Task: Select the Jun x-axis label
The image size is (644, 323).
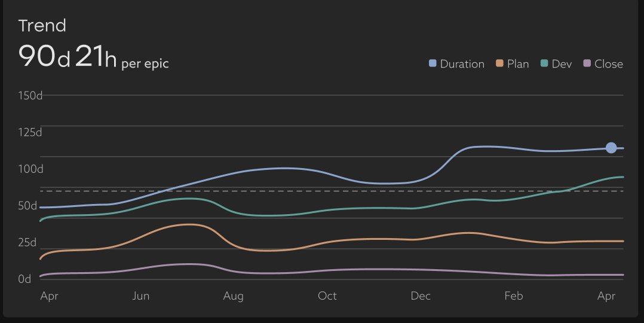Action: tap(141, 296)
